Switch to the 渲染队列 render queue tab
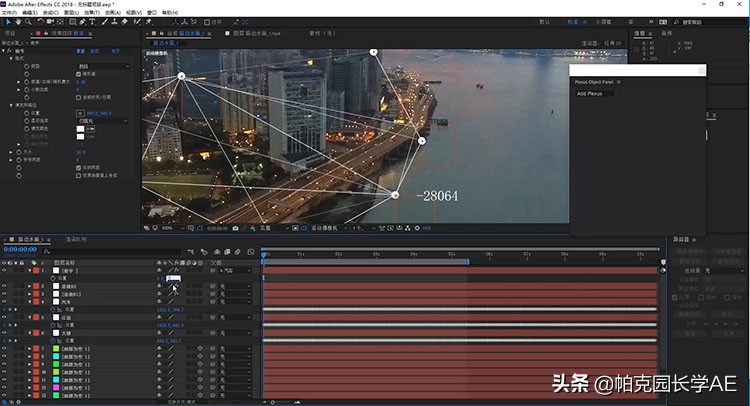This screenshot has width=750, height=406. tap(77, 240)
